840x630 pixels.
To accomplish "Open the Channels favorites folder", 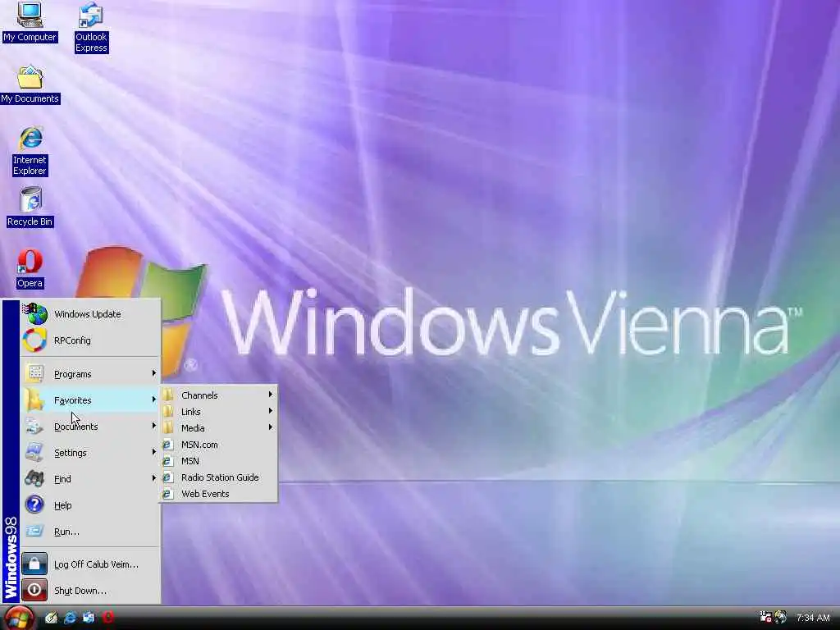I will click(218, 395).
